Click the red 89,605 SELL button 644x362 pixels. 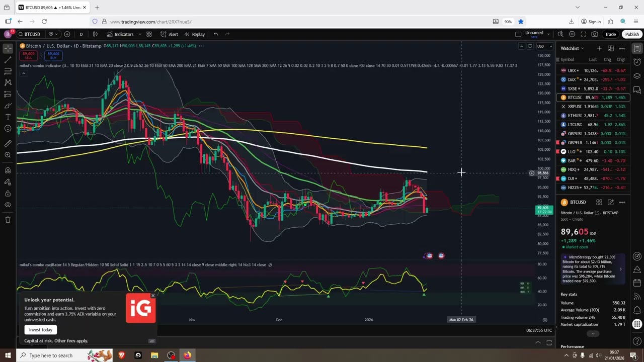click(28, 55)
